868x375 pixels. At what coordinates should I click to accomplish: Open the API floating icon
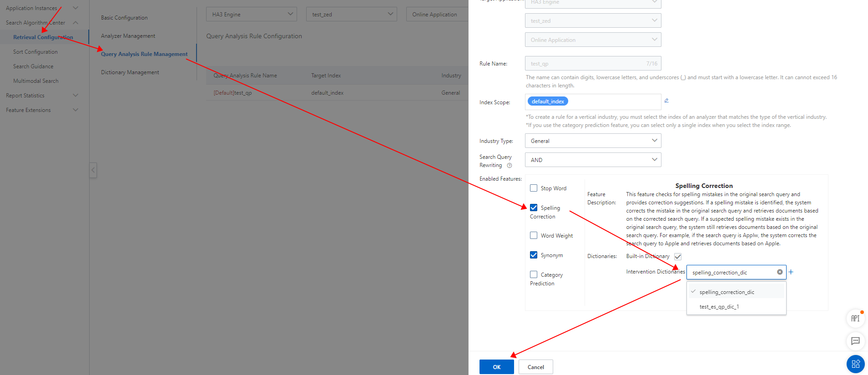(x=855, y=319)
